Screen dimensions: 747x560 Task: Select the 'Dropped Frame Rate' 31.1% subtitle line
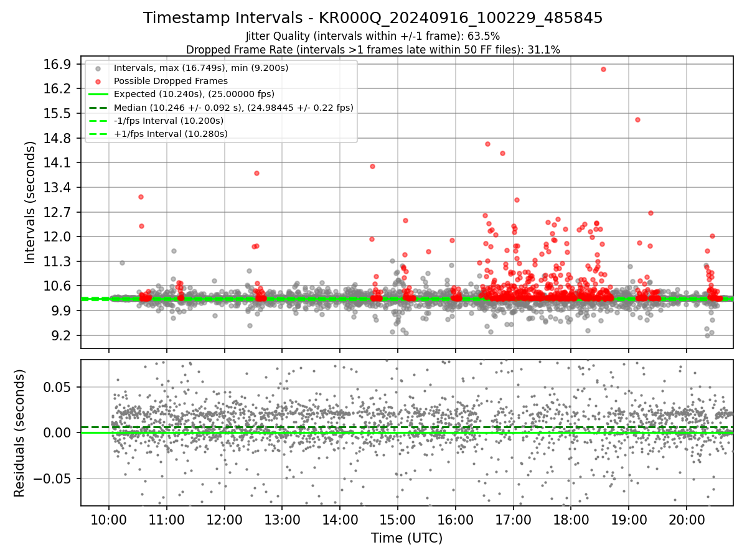point(373,50)
